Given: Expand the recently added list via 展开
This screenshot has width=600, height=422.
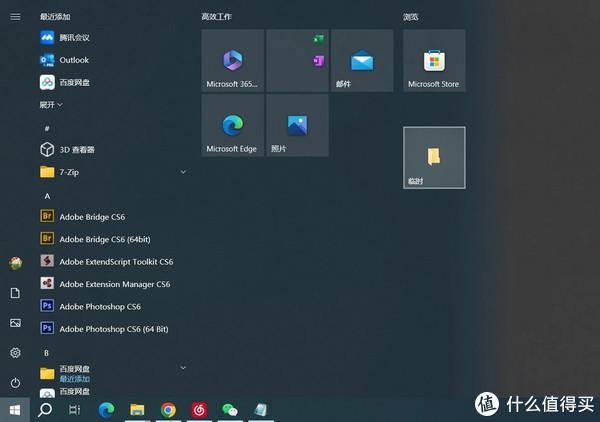Looking at the screenshot, I should coord(51,104).
